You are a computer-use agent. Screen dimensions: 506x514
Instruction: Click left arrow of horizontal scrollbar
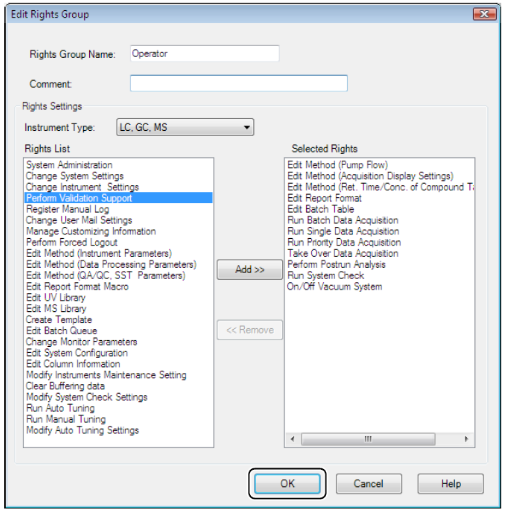[292, 439]
